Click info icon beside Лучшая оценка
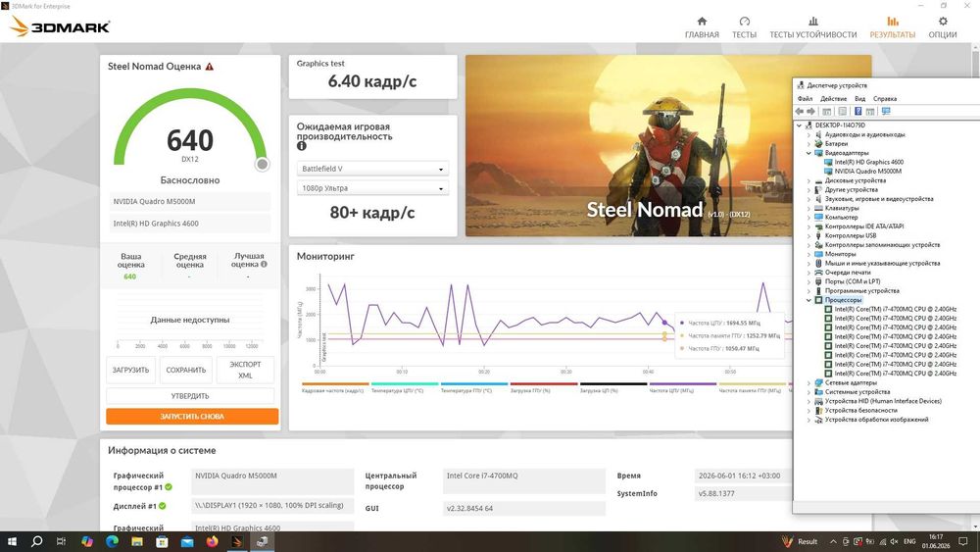The width and height of the screenshot is (980, 552). pyautogui.click(x=264, y=264)
